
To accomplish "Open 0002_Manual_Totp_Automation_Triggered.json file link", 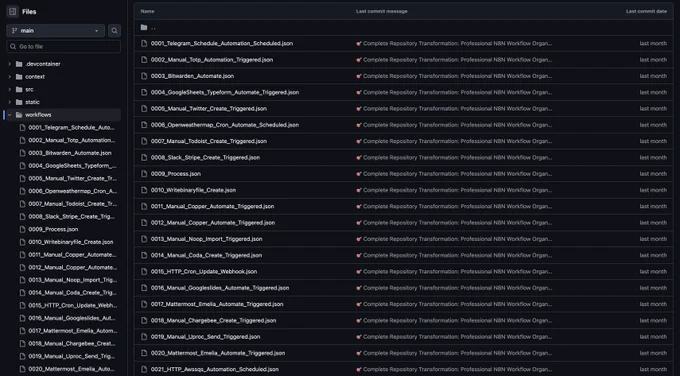I will [x=212, y=60].
